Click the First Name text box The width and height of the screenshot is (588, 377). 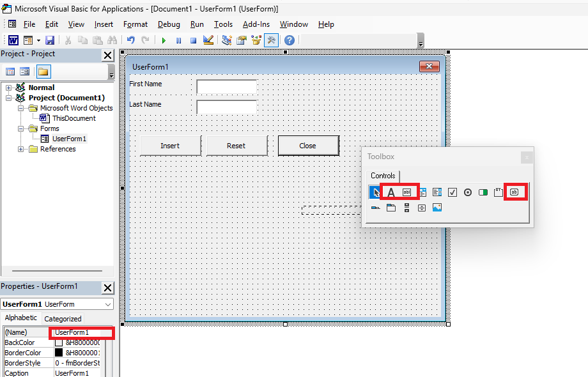[226, 87]
